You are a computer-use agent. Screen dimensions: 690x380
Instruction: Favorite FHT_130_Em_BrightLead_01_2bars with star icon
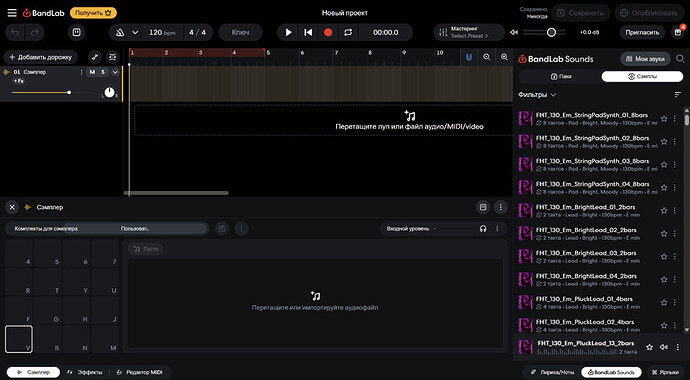(664, 211)
